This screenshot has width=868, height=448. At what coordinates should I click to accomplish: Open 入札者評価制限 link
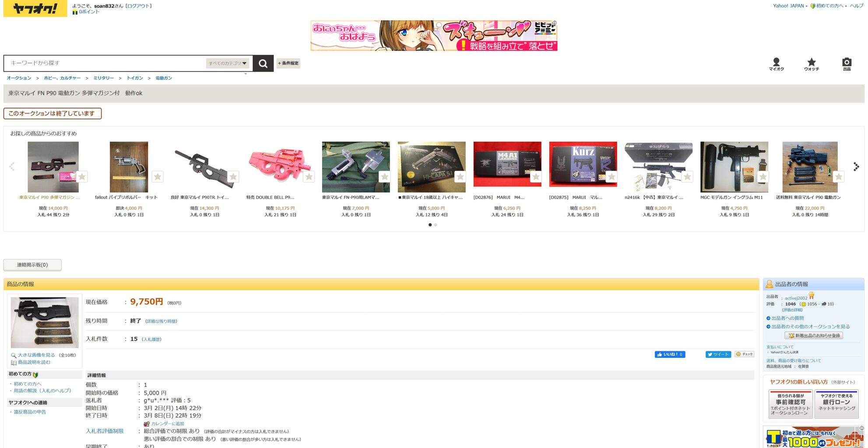point(105,431)
